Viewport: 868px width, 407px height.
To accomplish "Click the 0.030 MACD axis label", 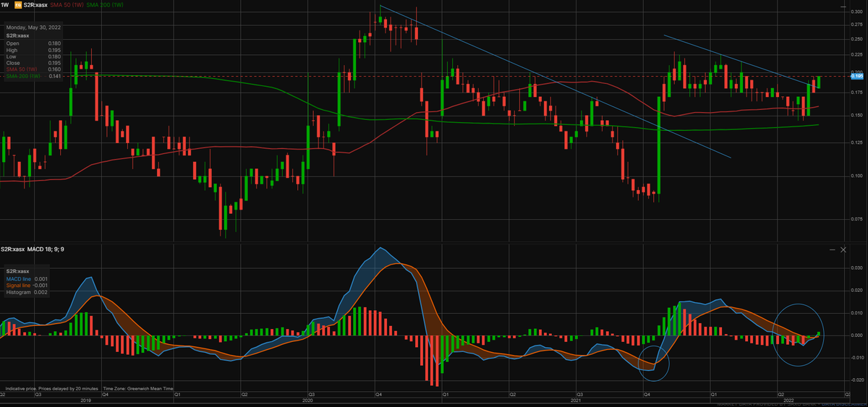I will coord(856,267).
